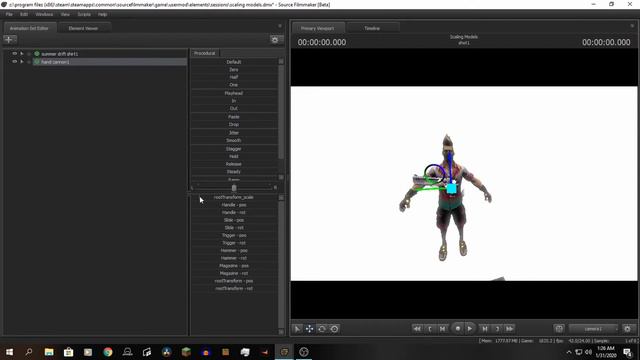
Task: Apply the Paste preset
Action: tap(234, 117)
